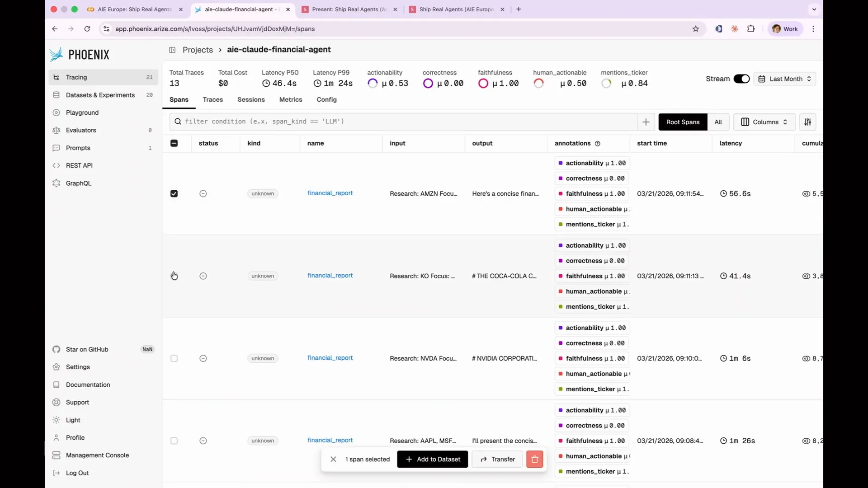Toggle the header select-all checkbox

(x=174, y=143)
